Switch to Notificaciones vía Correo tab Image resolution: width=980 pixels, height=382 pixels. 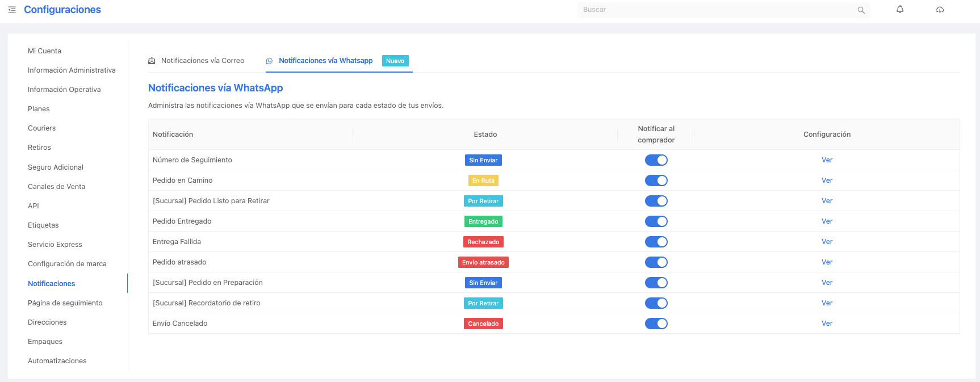coord(202,61)
